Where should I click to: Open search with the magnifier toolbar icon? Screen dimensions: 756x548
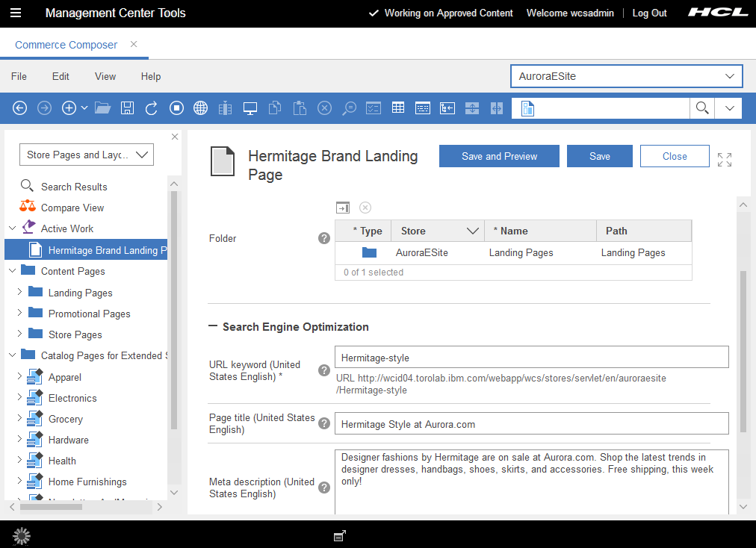click(701, 108)
